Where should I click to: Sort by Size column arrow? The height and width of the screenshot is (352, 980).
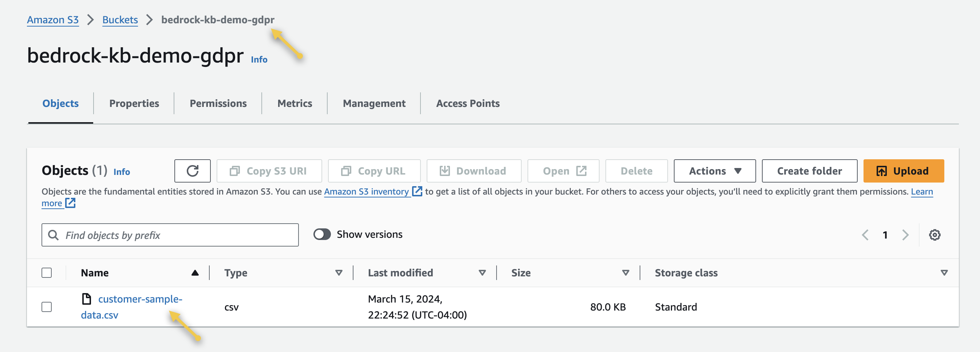tap(625, 273)
